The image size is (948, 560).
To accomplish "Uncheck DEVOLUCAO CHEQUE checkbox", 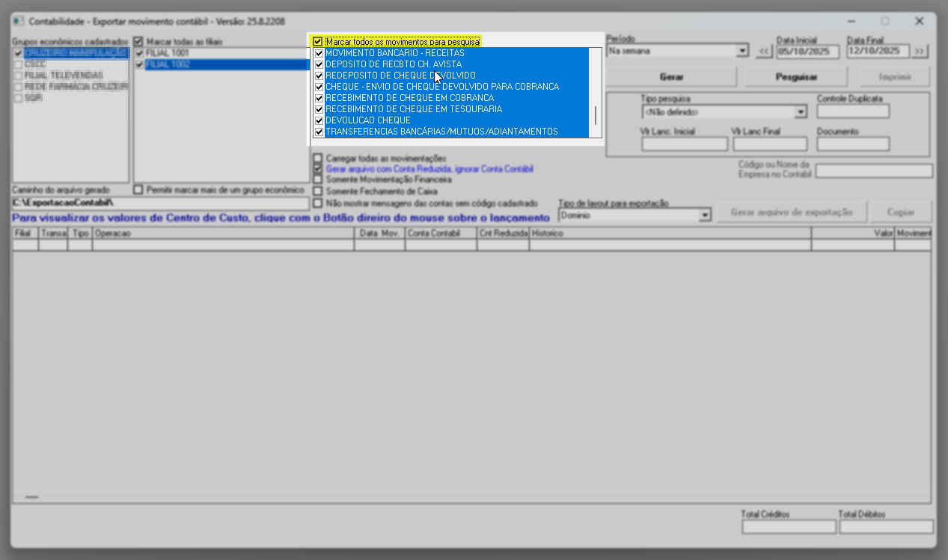I will pos(319,120).
